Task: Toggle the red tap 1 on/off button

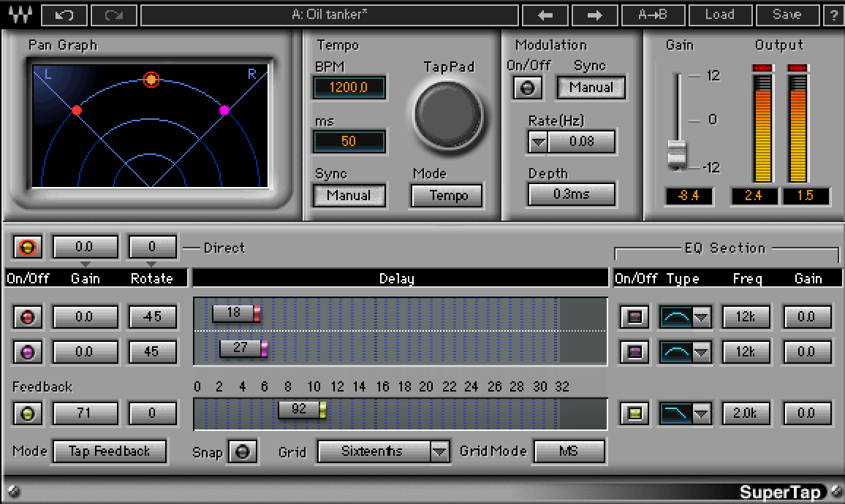Action: pos(28,317)
